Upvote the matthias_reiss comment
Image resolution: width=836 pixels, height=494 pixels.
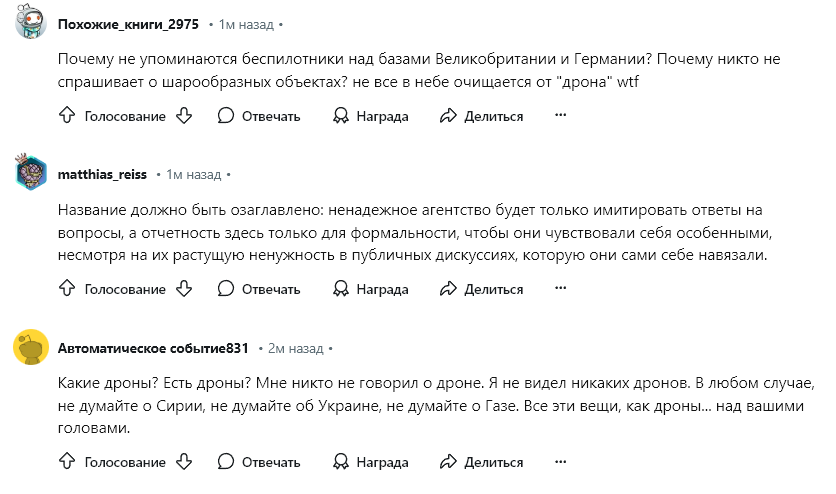(x=67, y=288)
